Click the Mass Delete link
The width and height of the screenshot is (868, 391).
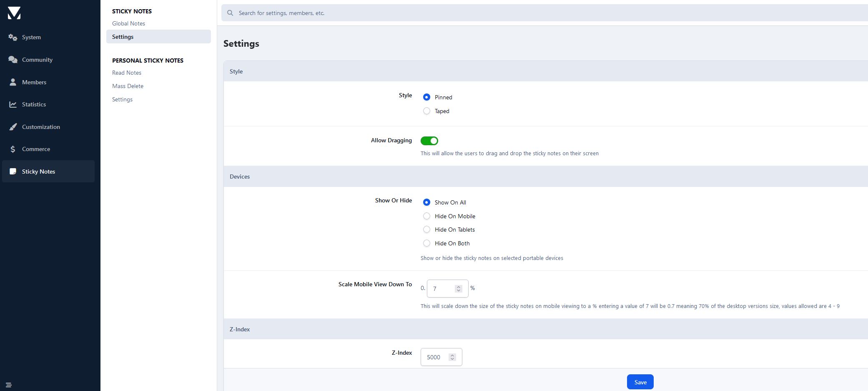click(128, 86)
